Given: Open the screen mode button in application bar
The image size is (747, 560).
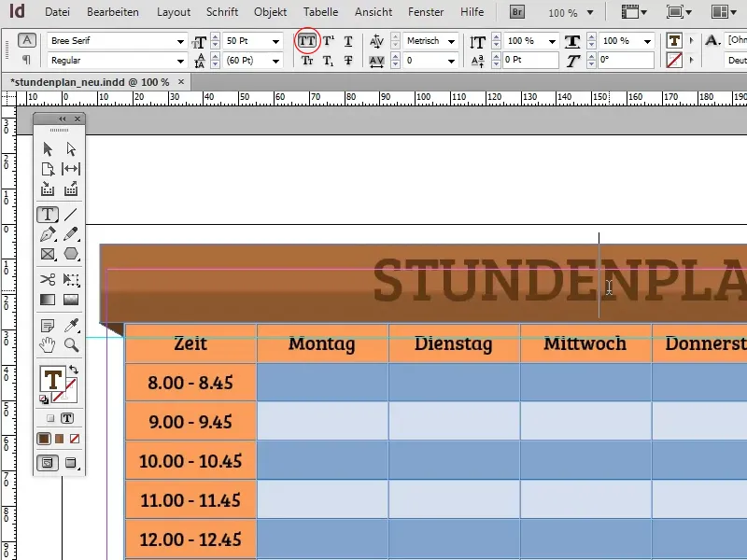Looking at the screenshot, I should coord(680,12).
